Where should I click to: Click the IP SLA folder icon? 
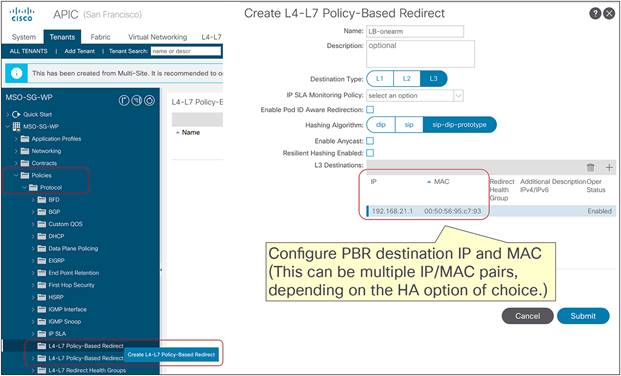(42, 334)
